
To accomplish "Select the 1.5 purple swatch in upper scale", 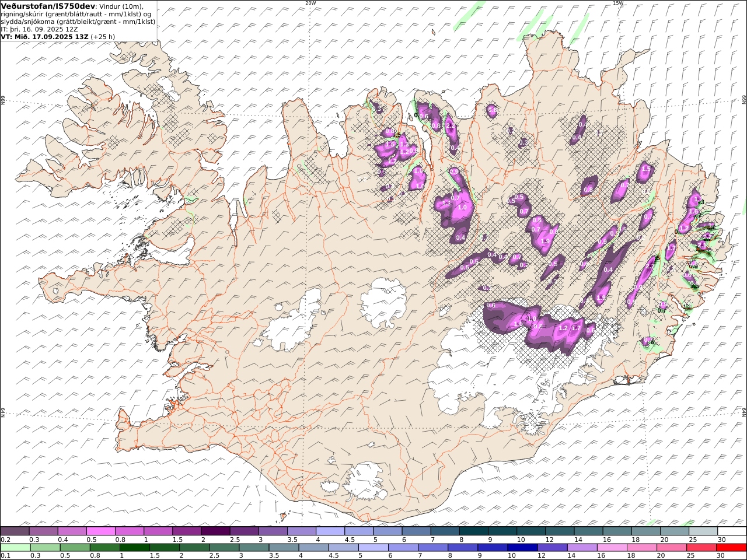I will (x=187, y=531).
